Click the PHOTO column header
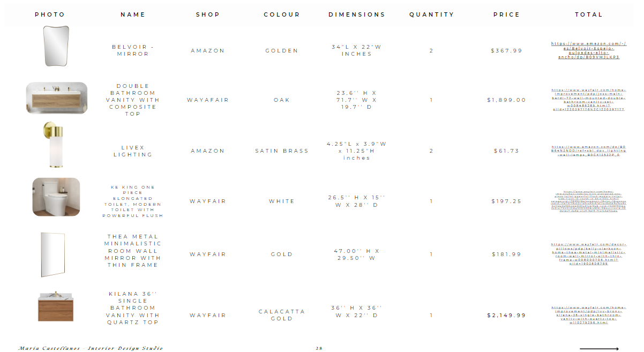Screen dimensions: 644x352 (50, 14)
